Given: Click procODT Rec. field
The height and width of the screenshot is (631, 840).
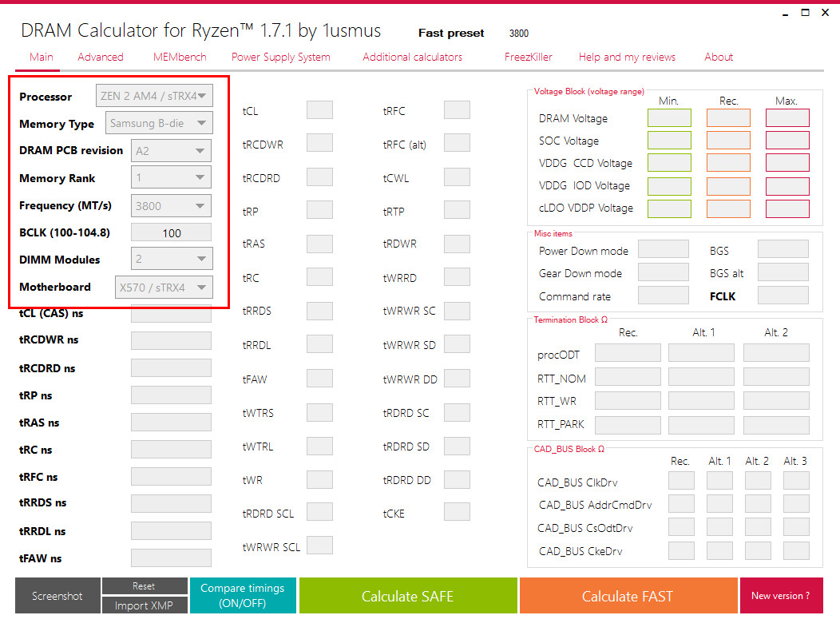Looking at the screenshot, I should click(x=628, y=353).
